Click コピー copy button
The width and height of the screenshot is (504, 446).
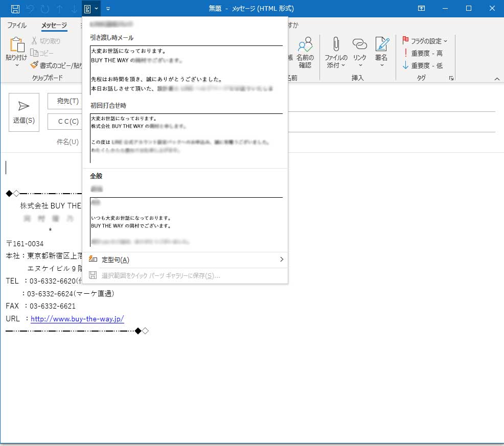(x=42, y=53)
